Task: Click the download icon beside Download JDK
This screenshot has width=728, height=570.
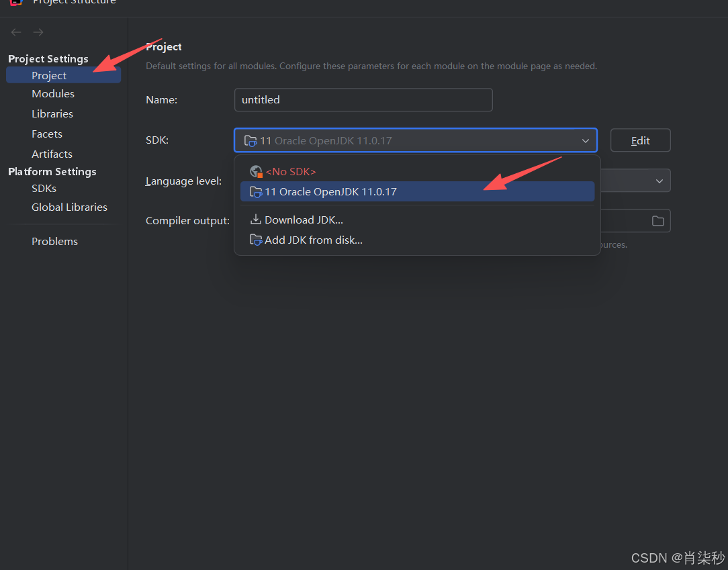Action: 256,220
